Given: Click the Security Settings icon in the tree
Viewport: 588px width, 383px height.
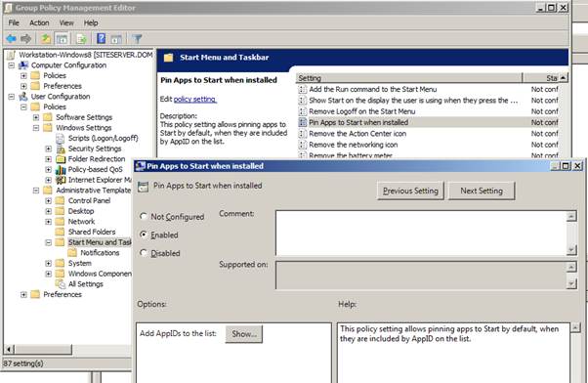Looking at the screenshot, I should tap(61, 149).
